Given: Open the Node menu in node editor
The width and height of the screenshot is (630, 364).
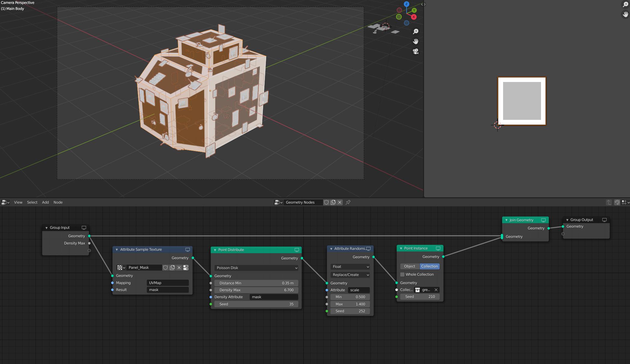Looking at the screenshot, I should 58,202.
